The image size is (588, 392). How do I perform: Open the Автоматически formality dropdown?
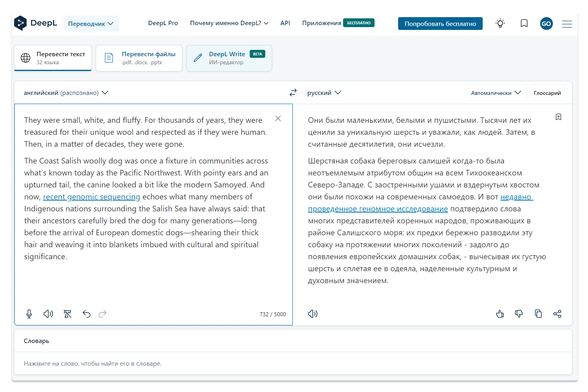pos(496,93)
